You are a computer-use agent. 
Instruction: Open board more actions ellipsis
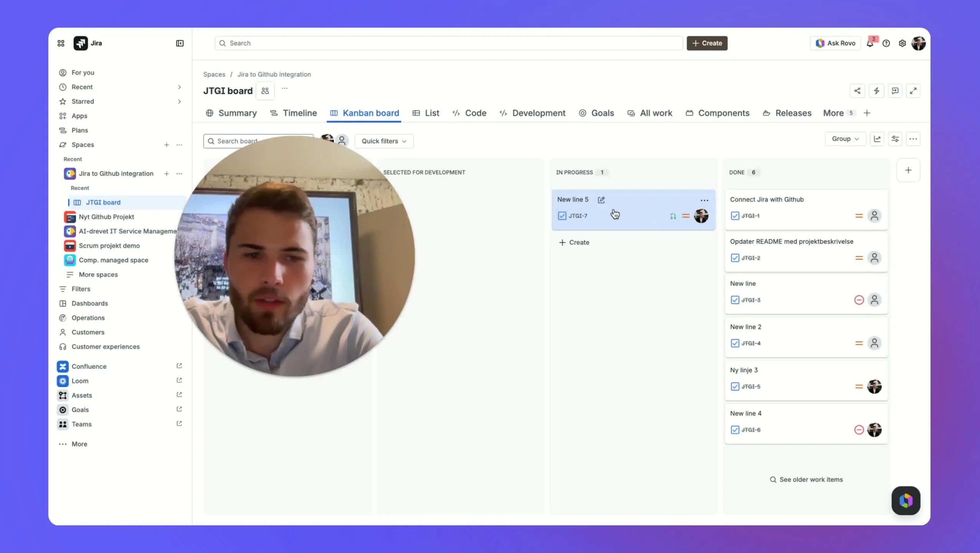pyautogui.click(x=913, y=139)
